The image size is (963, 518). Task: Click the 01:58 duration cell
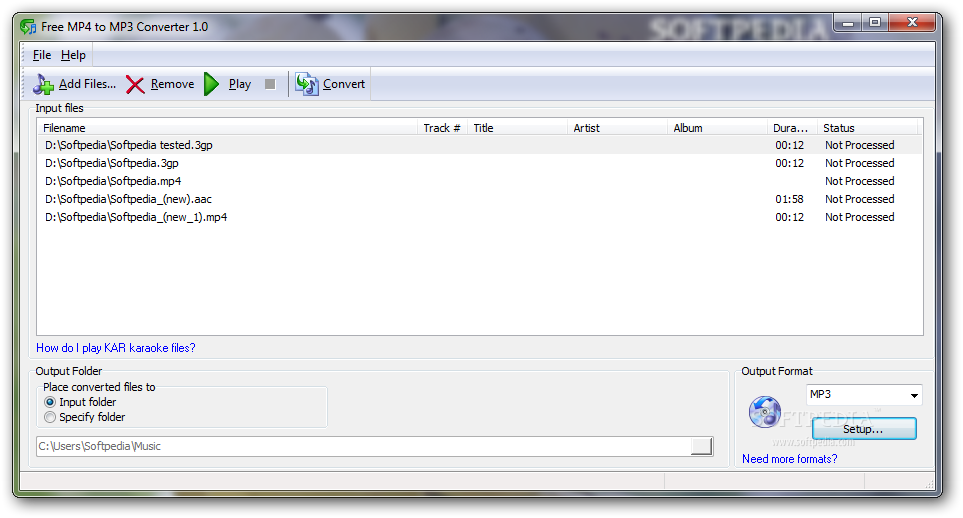(789, 199)
